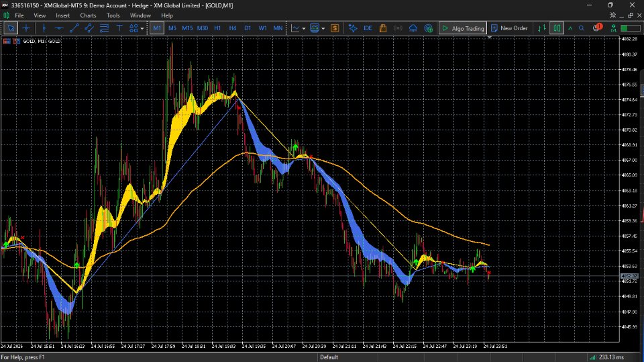Open the IDE MetaEditor icon
Screen dimensions: 644x362
(368, 28)
